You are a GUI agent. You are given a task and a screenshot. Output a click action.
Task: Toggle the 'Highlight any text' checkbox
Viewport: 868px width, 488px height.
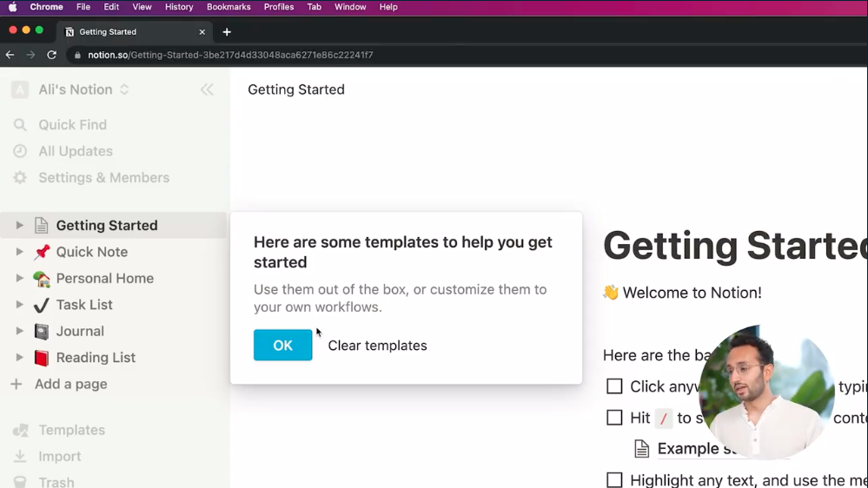614,480
